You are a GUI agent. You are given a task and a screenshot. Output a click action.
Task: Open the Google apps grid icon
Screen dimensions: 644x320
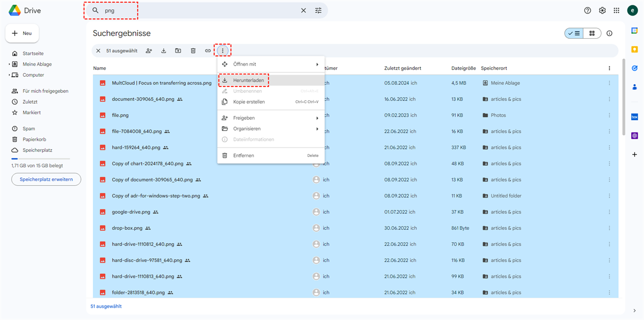(x=617, y=11)
